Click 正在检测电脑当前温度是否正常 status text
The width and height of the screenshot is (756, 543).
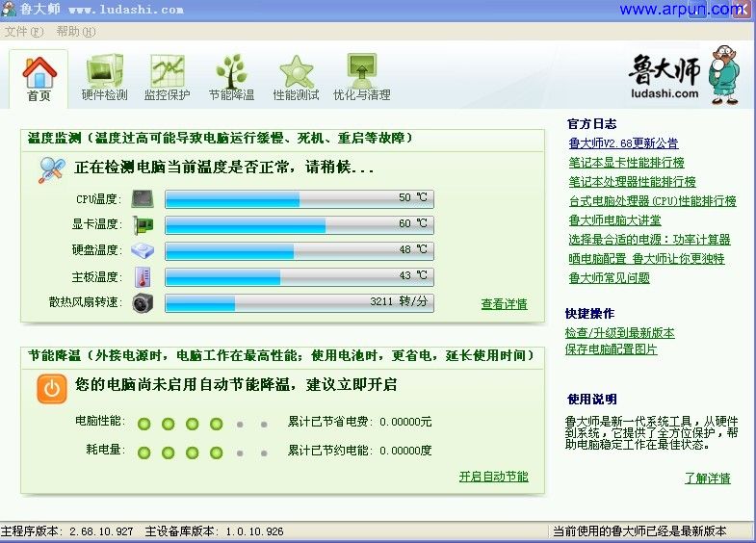pyautogui.click(x=224, y=168)
